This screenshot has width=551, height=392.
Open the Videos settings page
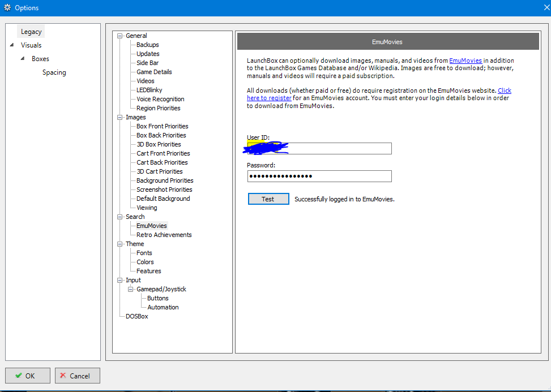146,81
